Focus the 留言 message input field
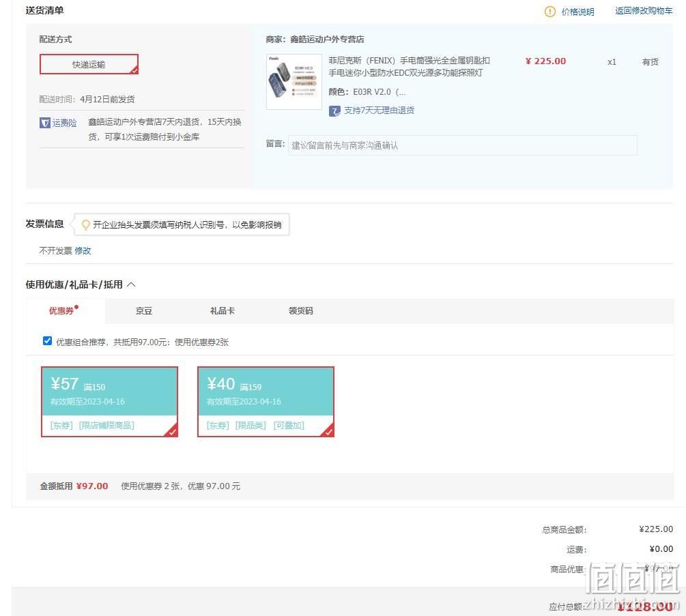The height and width of the screenshot is (616, 686). pyautogui.click(x=462, y=145)
